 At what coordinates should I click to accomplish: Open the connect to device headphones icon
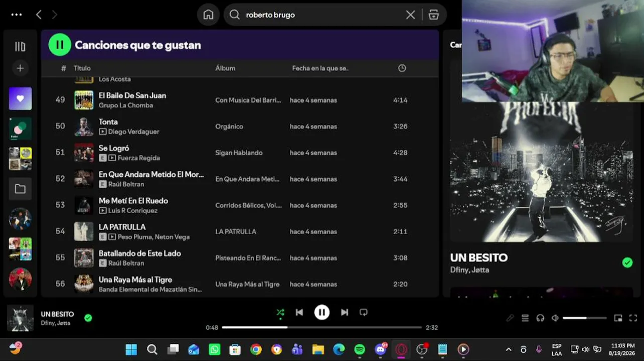point(540,318)
